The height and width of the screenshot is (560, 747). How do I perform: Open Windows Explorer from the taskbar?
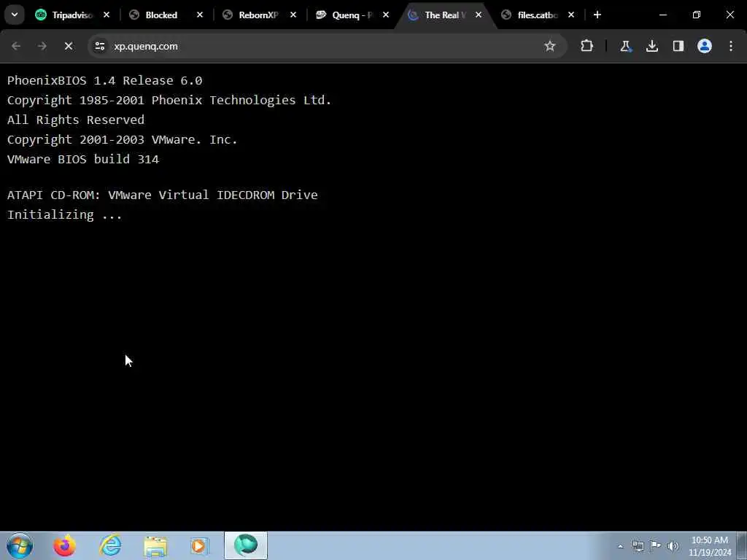tap(156, 545)
